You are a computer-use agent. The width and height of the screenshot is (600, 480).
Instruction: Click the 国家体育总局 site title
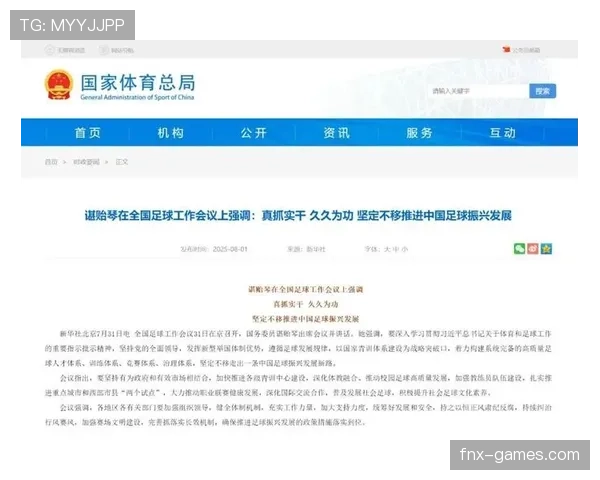[138, 82]
